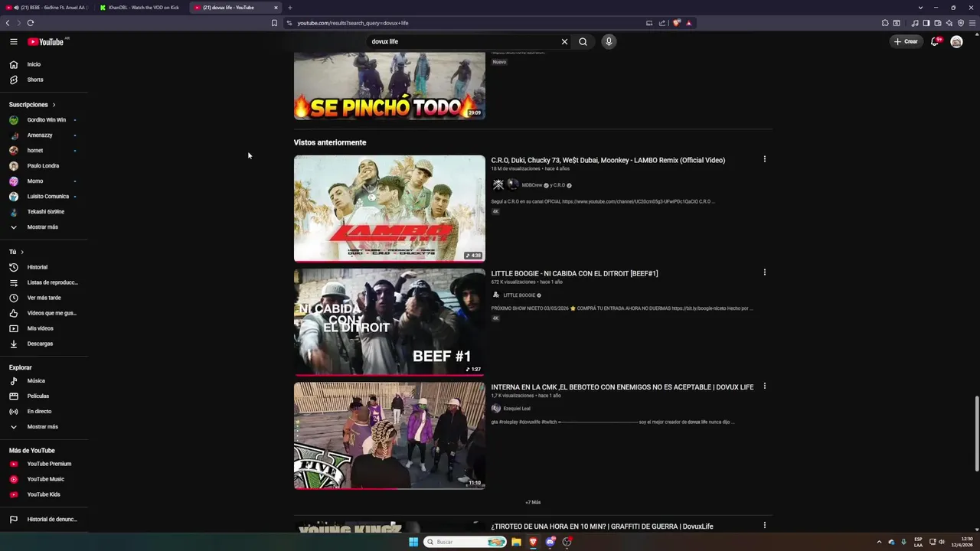Show more previously watched with +7 Más

coord(533,503)
